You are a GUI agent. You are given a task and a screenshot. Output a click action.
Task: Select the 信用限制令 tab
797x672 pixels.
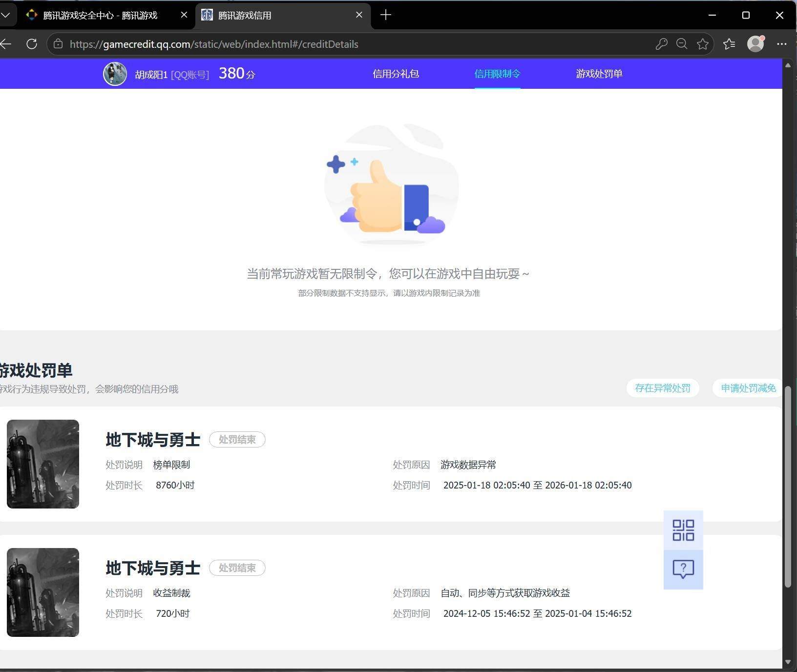[x=497, y=74]
